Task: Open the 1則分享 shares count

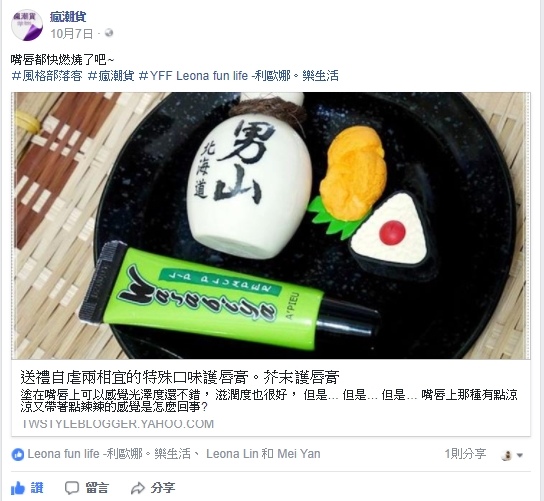Action: coord(465,454)
